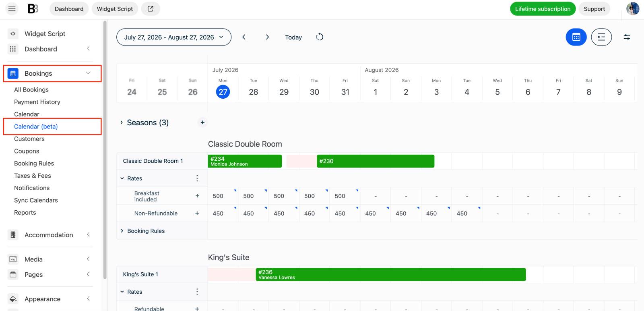Open Taxes & Fees
Image resolution: width=644 pixels, height=311 pixels.
(x=33, y=176)
